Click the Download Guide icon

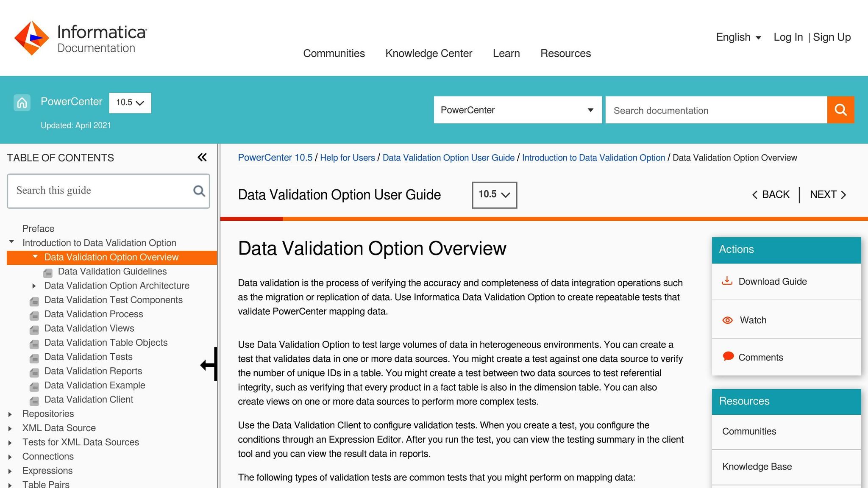pos(727,281)
